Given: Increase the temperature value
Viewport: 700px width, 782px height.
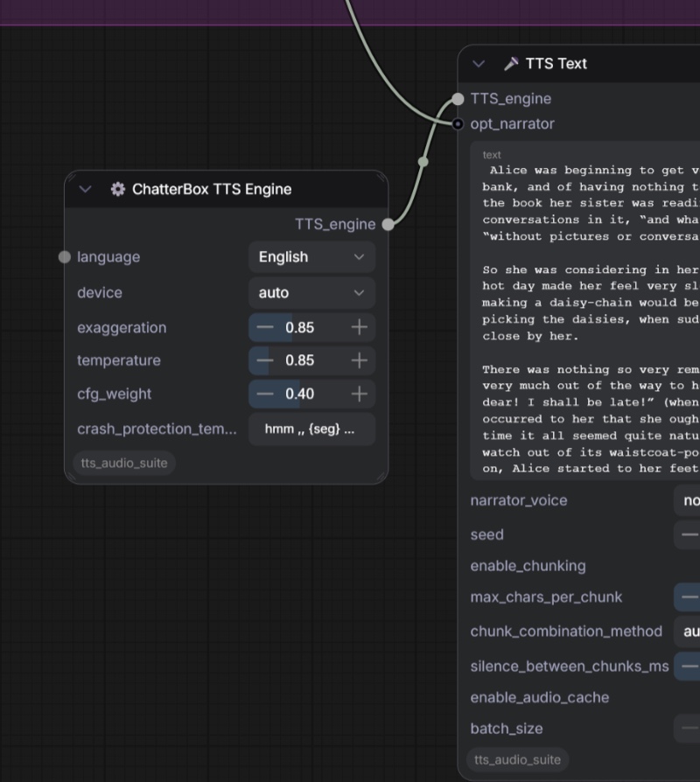Looking at the screenshot, I should 360,360.
